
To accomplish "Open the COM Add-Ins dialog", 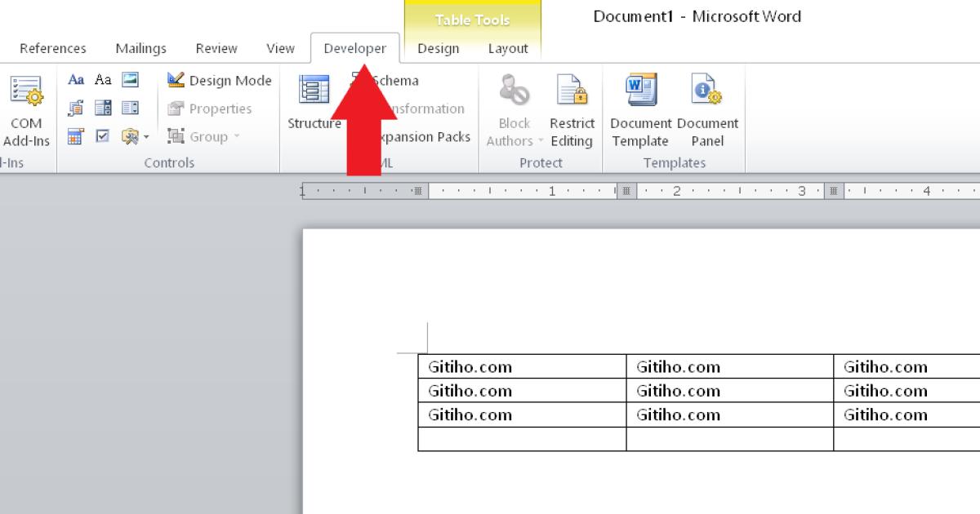I will [x=26, y=112].
